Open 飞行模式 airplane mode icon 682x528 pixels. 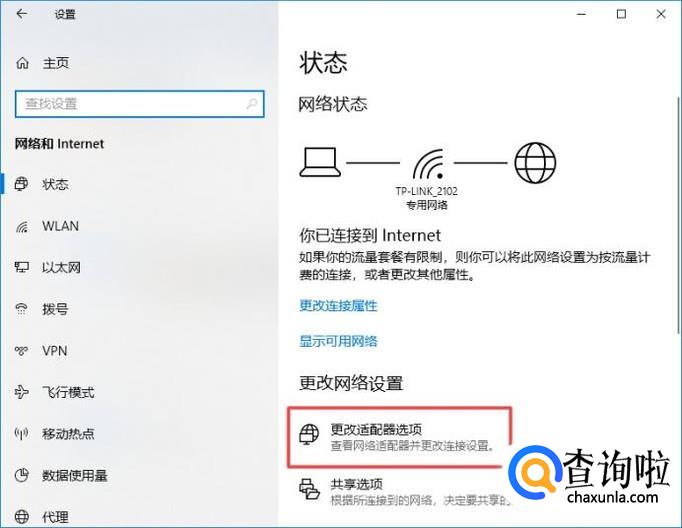22,392
